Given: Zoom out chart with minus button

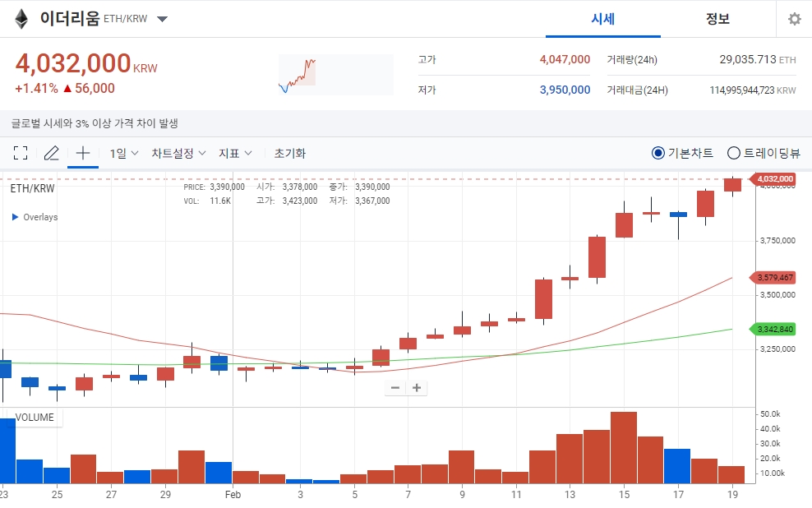Looking at the screenshot, I should (395, 388).
